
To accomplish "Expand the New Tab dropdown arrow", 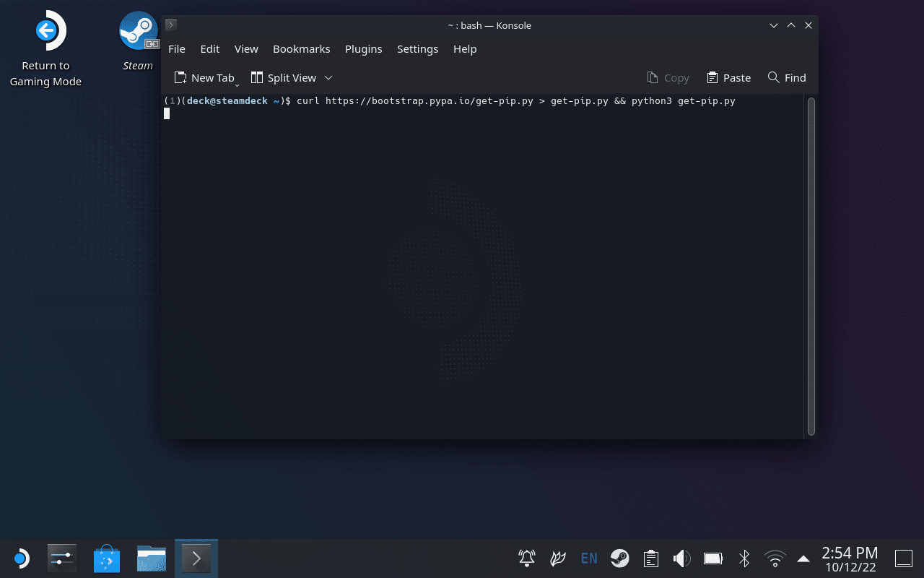I will tap(237, 85).
